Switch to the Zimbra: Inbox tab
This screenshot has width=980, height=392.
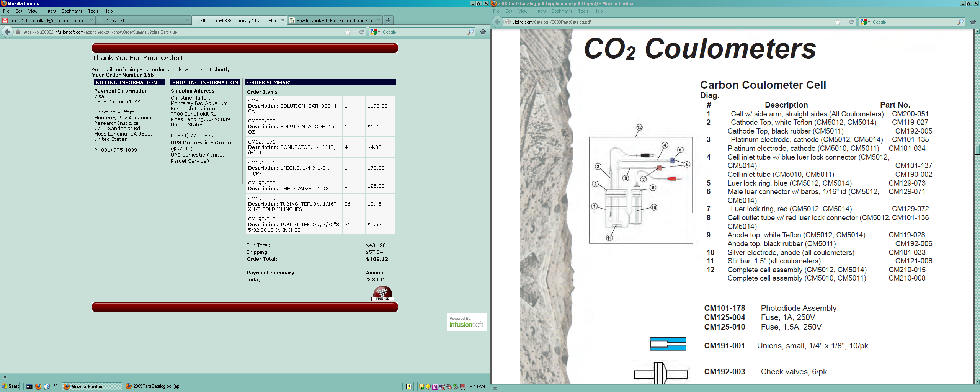pyautogui.click(x=143, y=20)
